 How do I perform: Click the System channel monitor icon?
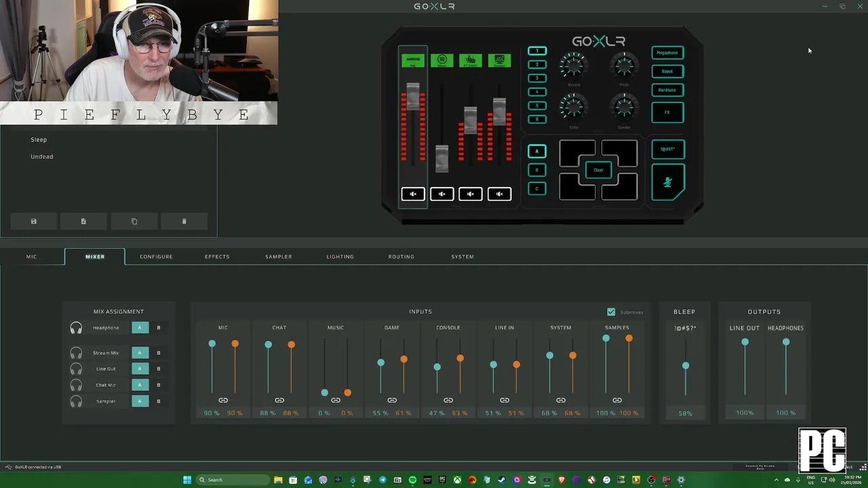[x=500, y=60]
